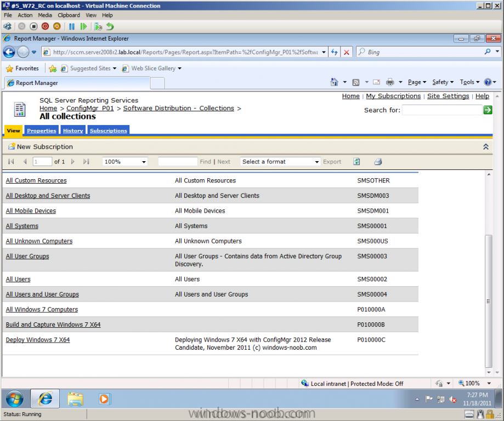
Task: Click the Read Mail icon in command bar
Action: click(x=376, y=82)
